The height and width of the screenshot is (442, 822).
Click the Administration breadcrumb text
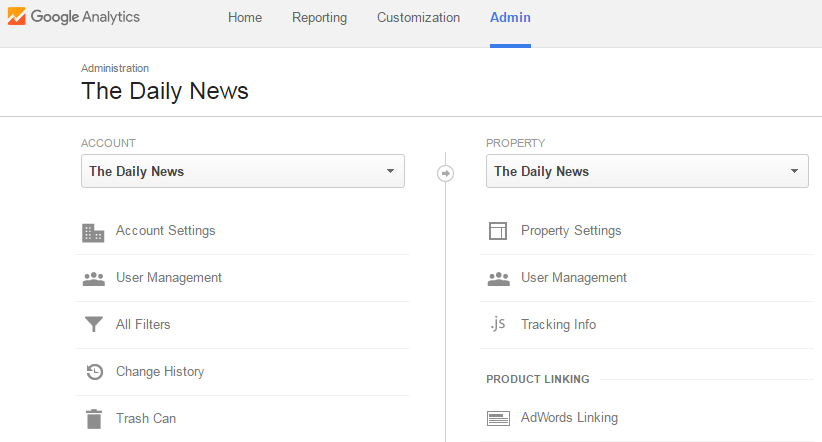tap(115, 68)
